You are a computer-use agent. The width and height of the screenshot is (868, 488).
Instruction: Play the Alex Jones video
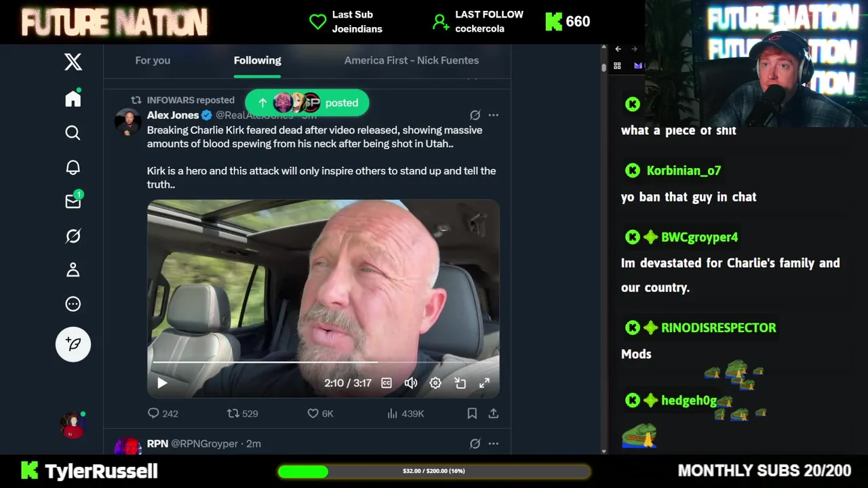click(x=162, y=383)
